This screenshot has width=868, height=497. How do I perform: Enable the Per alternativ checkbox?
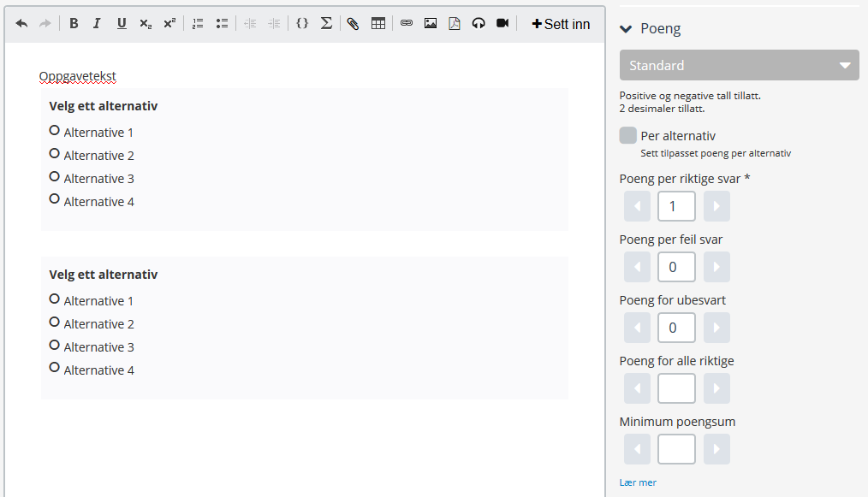[628, 136]
